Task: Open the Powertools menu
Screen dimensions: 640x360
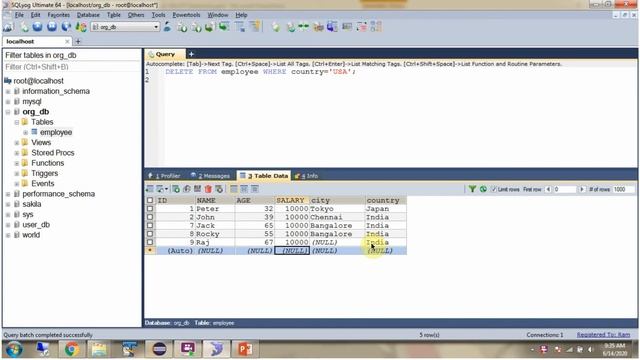Action: [x=186, y=15]
